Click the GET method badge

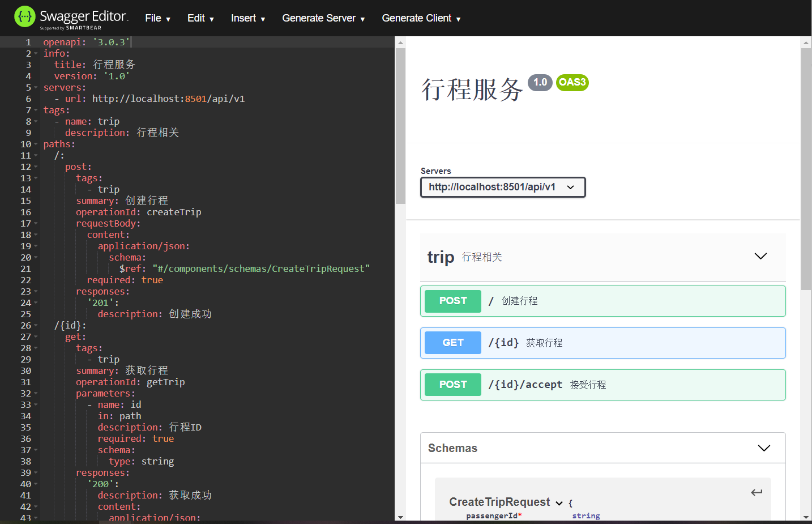coord(453,343)
